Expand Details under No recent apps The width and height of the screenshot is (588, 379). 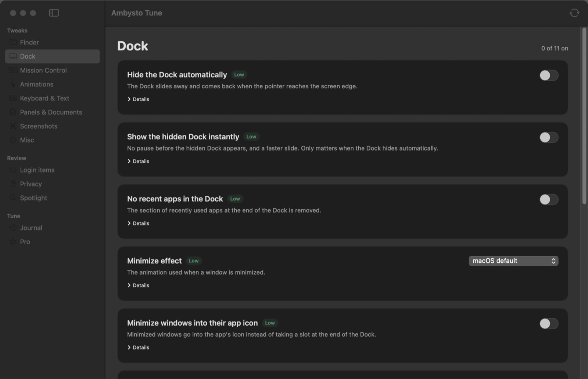pos(138,223)
